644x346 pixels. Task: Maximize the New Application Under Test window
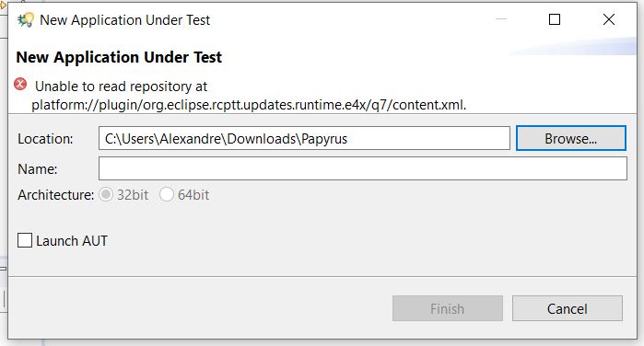[555, 19]
